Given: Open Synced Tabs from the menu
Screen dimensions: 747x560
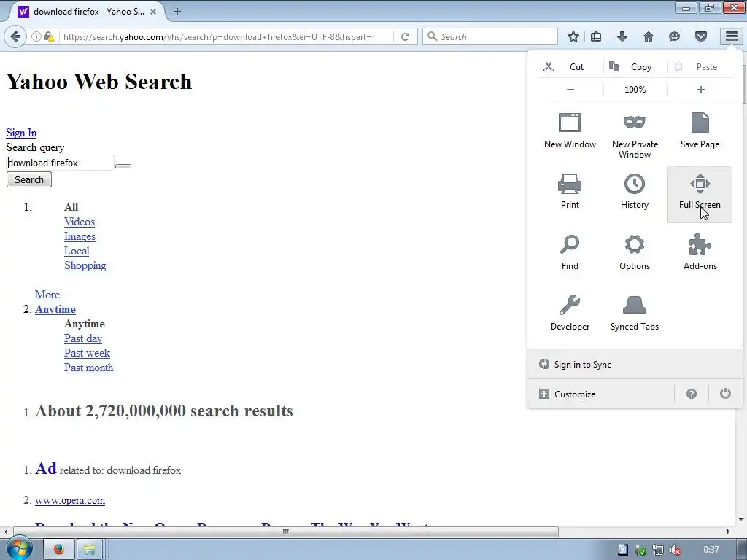Looking at the screenshot, I should 635,313.
